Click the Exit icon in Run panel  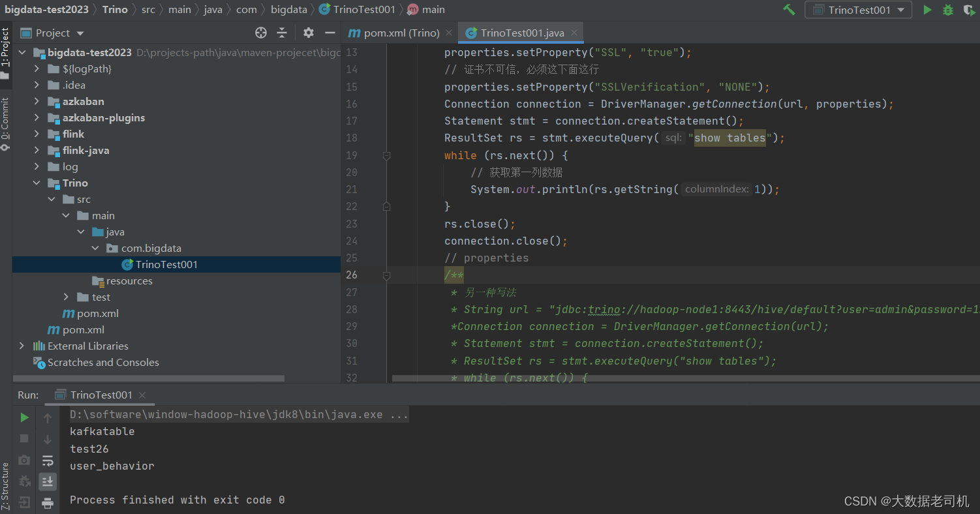pyautogui.click(x=24, y=503)
